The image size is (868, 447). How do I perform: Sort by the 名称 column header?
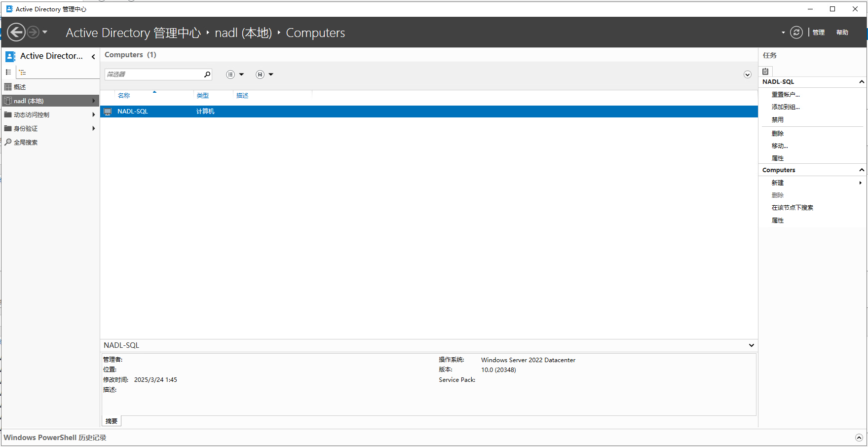[x=124, y=96]
